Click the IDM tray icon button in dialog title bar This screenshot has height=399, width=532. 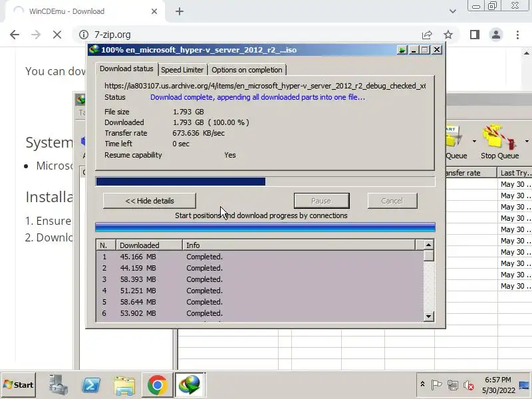point(402,50)
